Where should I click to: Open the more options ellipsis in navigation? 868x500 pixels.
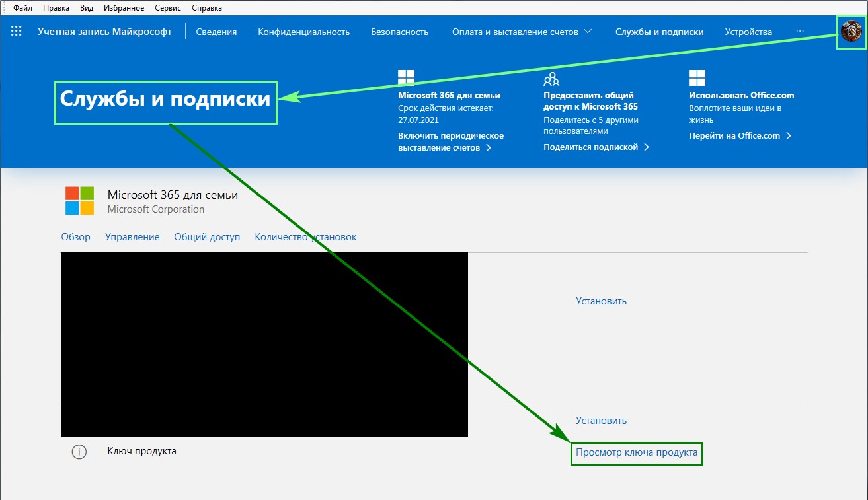(x=800, y=31)
